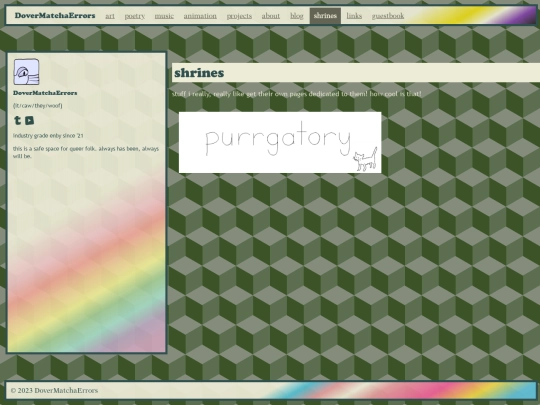Click the © 2023 DoverMatchaErrors footer text

54,390
